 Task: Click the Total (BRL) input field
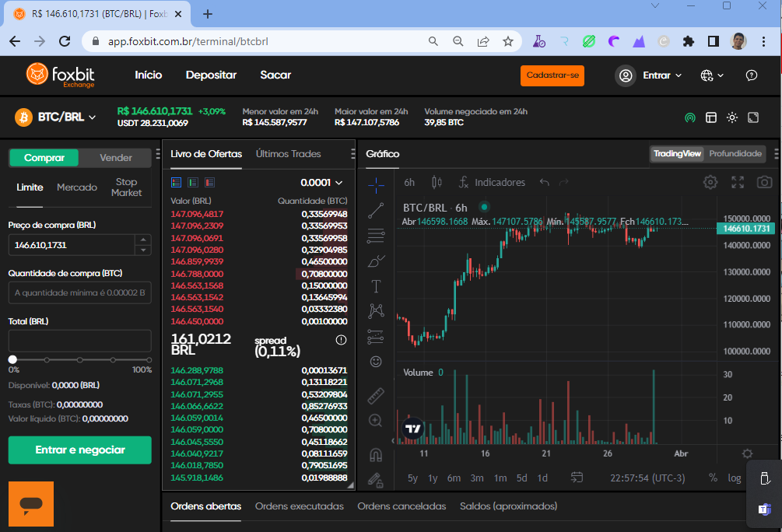coord(80,341)
